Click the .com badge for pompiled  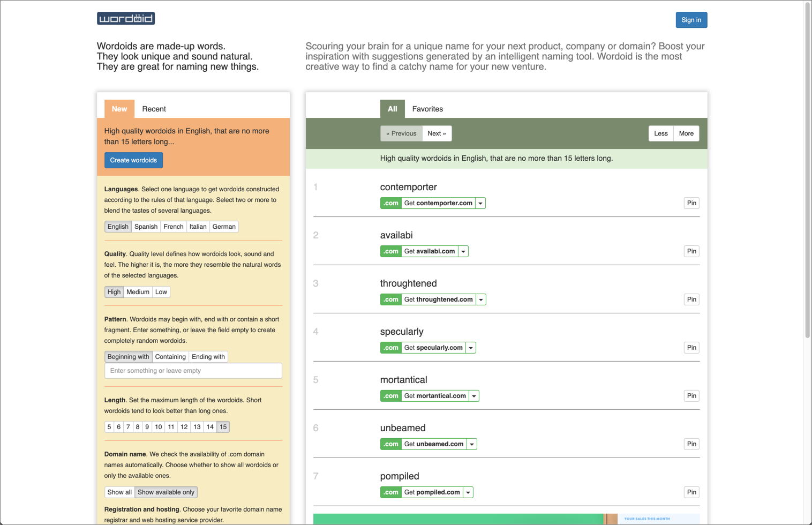pos(390,492)
